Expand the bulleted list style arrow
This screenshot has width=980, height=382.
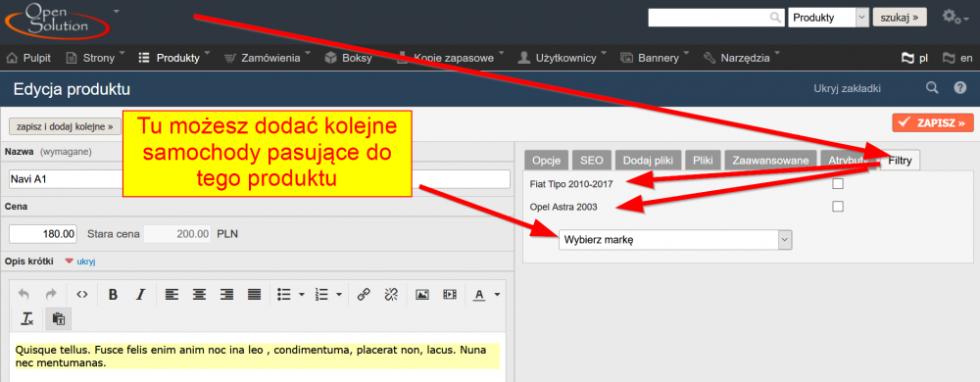point(302,295)
